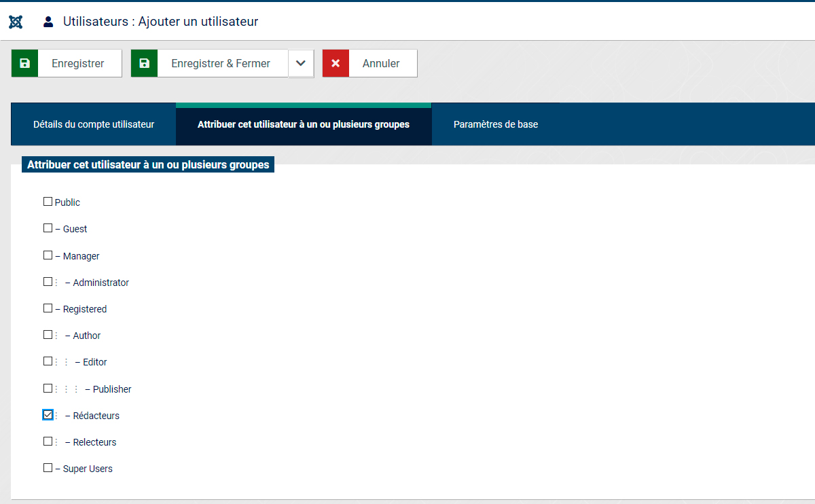
Task: Click the Guest group label
Action: pyautogui.click(x=71, y=229)
